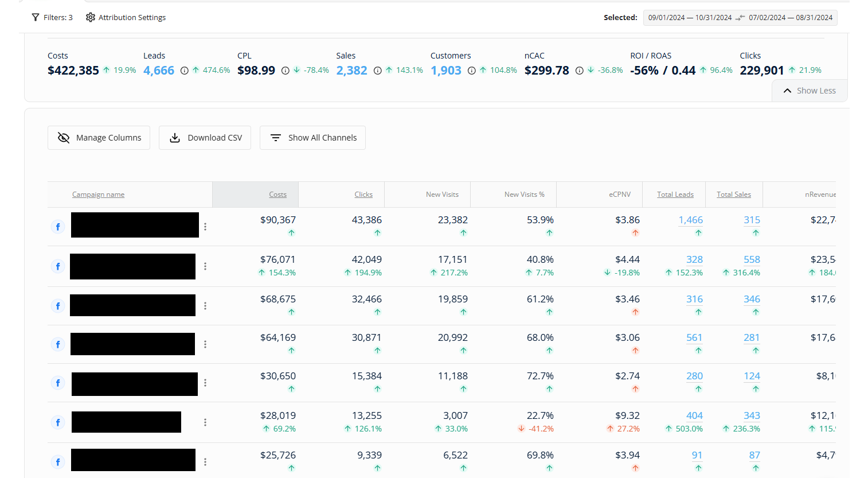Image resolution: width=868 pixels, height=478 pixels.
Task: Open Attribution Settings gear
Action: pyautogui.click(x=90, y=17)
